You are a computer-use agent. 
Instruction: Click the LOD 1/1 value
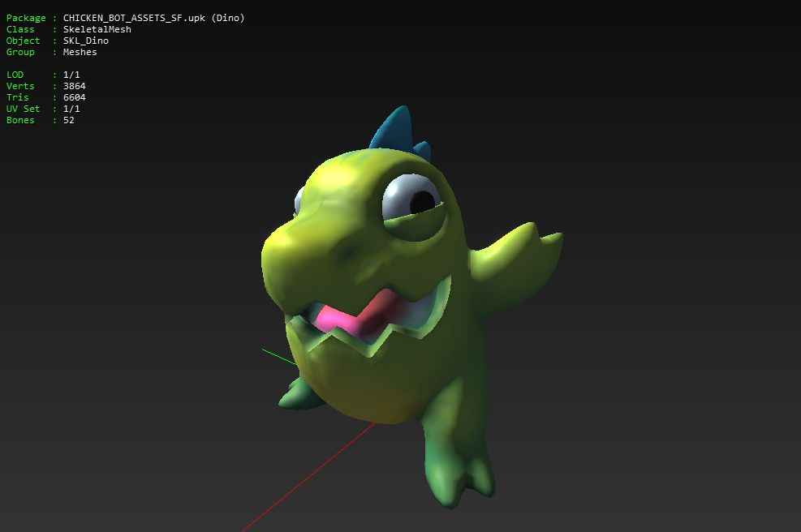(71, 75)
